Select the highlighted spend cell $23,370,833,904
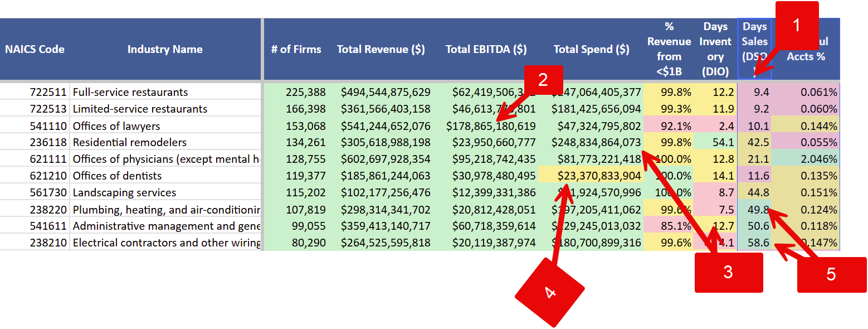868x329 pixels. (592, 176)
